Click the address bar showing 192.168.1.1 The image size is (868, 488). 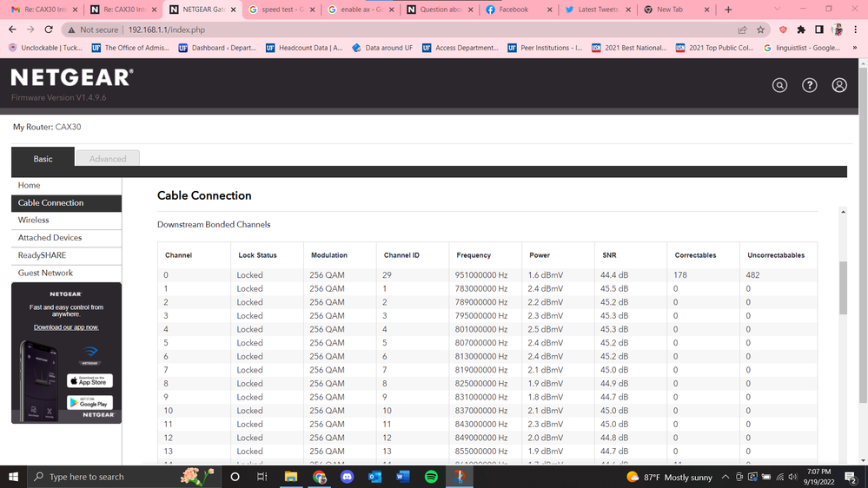(x=348, y=30)
